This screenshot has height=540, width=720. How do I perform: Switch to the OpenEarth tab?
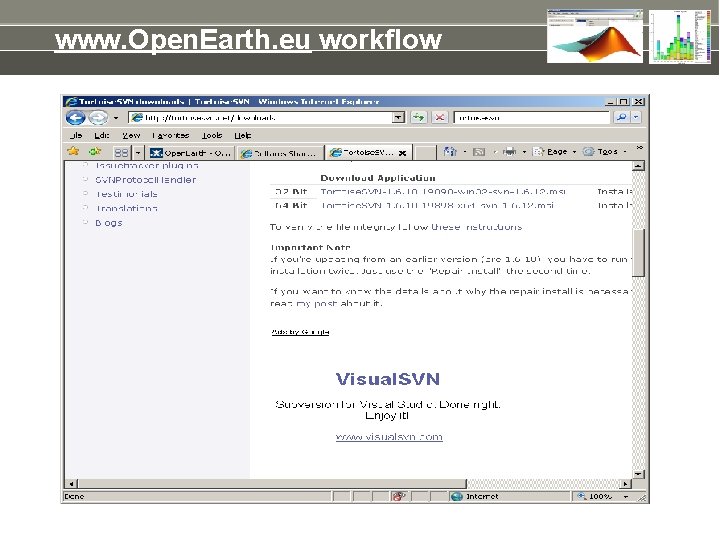pos(191,153)
